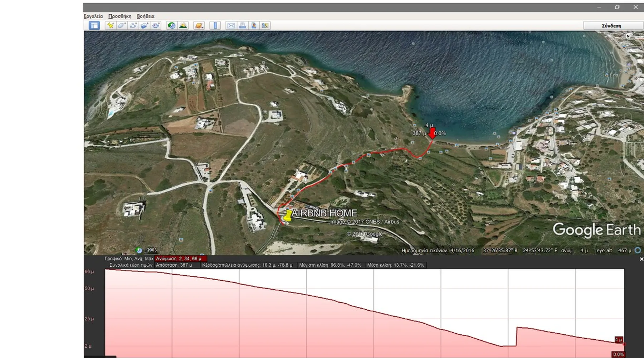Screen dimensions: 644x358
Task: Open the Βοήθεια menu
Action: [146, 16]
